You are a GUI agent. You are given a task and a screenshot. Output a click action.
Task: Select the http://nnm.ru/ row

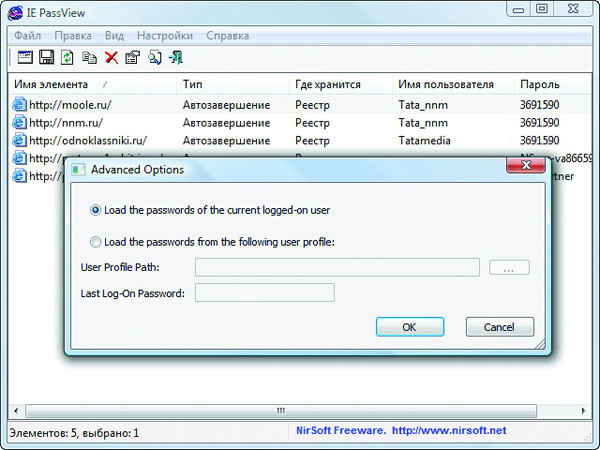[300, 122]
